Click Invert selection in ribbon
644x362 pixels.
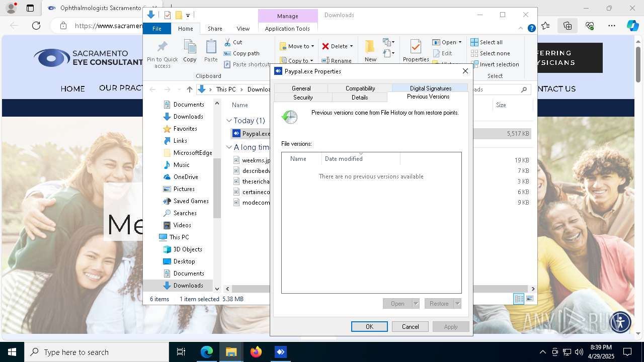495,64
